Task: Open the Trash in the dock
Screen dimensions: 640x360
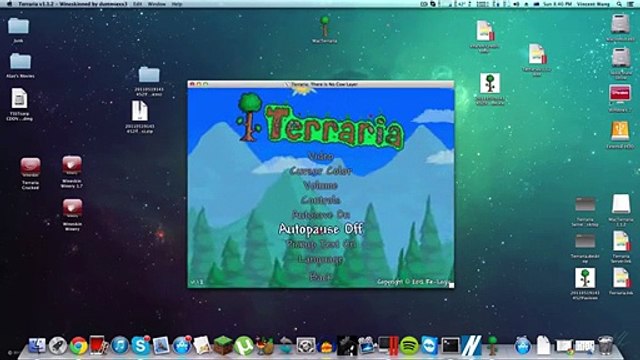Action: coord(605,346)
